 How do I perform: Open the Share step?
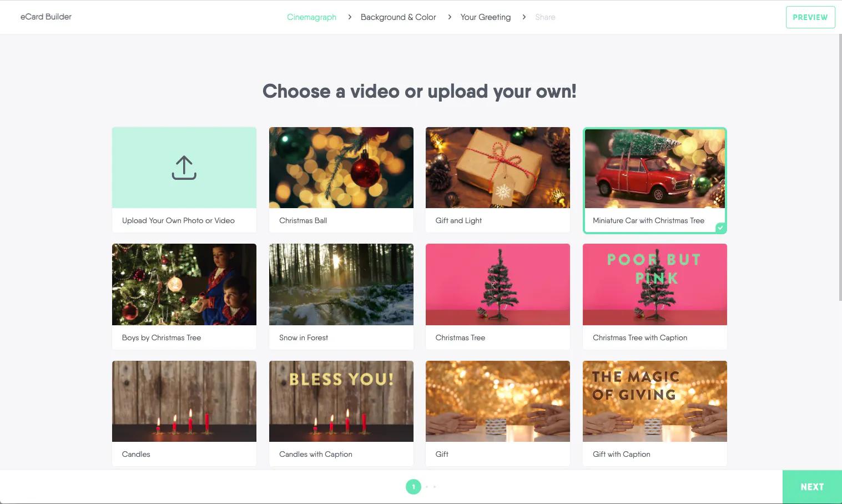click(545, 17)
